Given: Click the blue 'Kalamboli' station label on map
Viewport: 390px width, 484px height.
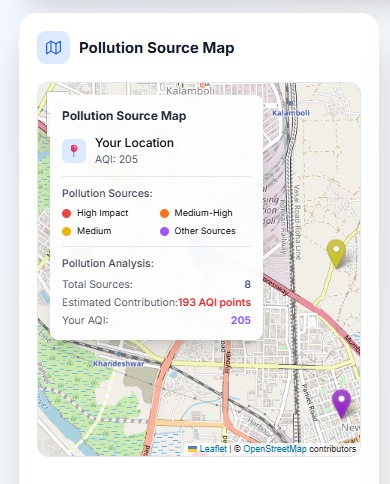Looking at the screenshot, I should (291, 113).
